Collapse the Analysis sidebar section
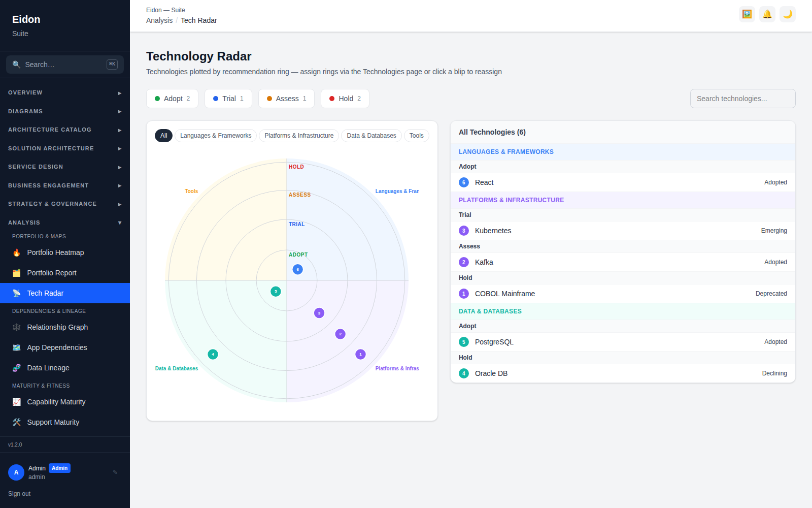 click(x=65, y=223)
